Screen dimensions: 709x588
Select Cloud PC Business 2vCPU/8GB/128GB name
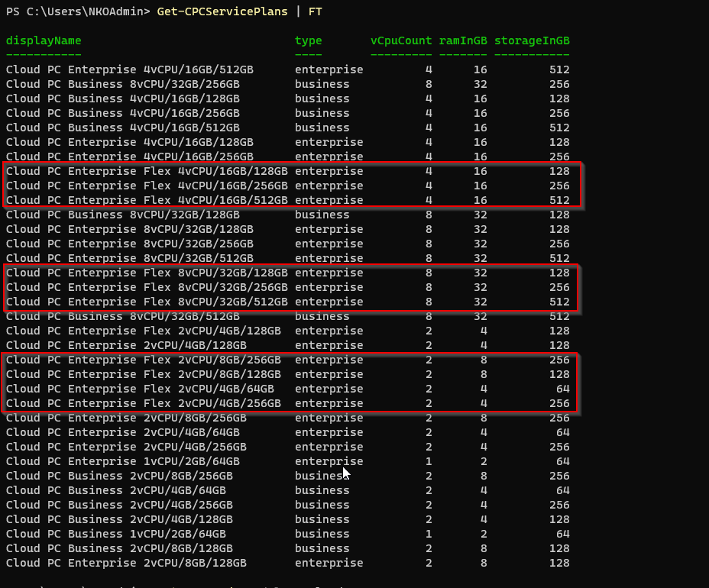point(119,548)
